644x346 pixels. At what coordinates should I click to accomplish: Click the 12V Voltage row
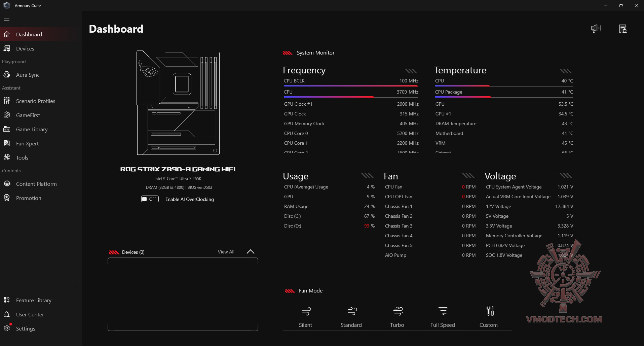tap(529, 206)
